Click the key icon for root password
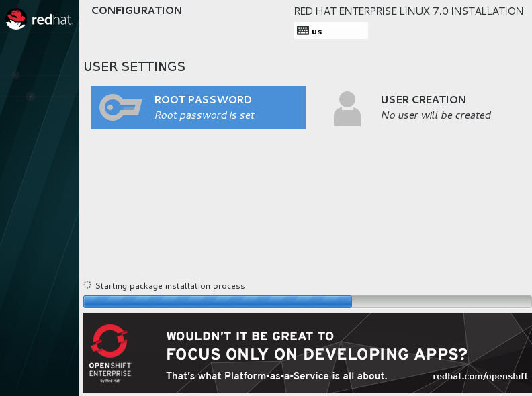 (120, 107)
